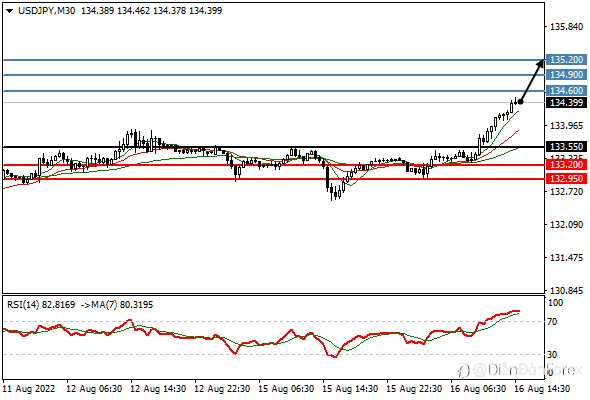This screenshot has height=400, width=590.
Task: Select the 134.600 blue price label
Action: [566, 90]
